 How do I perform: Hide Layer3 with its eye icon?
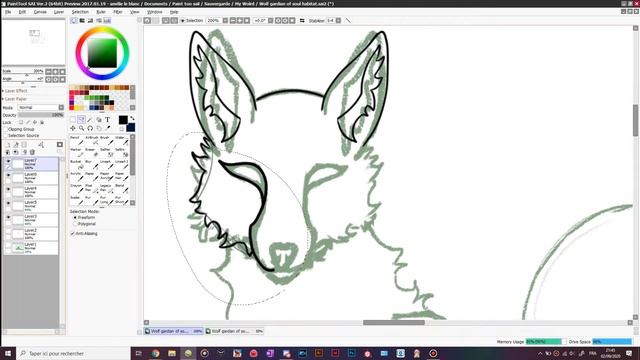[8, 217]
